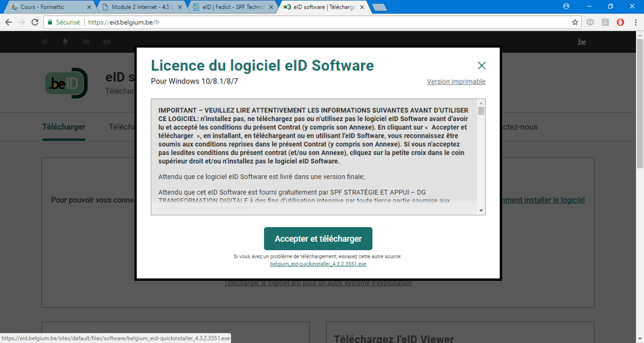The height and width of the screenshot is (343, 644).
Task: Close the license dialog with the X icon
Action: click(x=481, y=65)
